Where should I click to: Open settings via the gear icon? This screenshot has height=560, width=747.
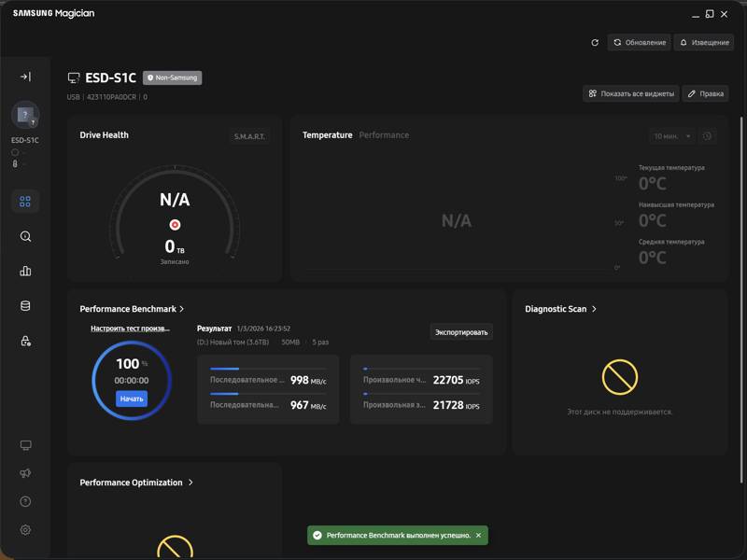click(x=25, y=530)
